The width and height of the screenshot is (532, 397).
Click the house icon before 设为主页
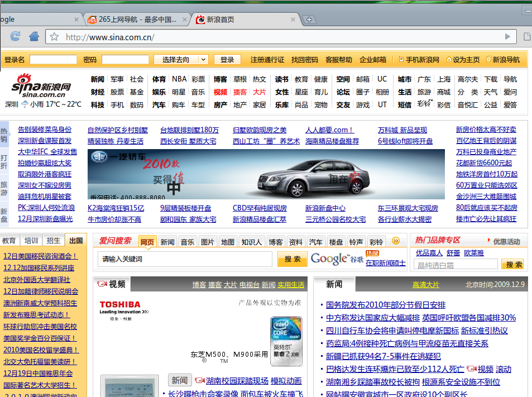[449, 59]
